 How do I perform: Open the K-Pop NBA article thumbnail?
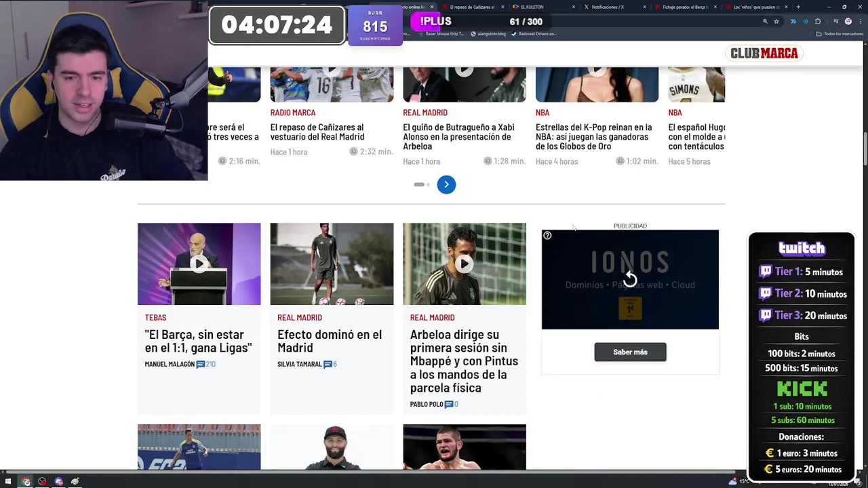click(597, 84)
